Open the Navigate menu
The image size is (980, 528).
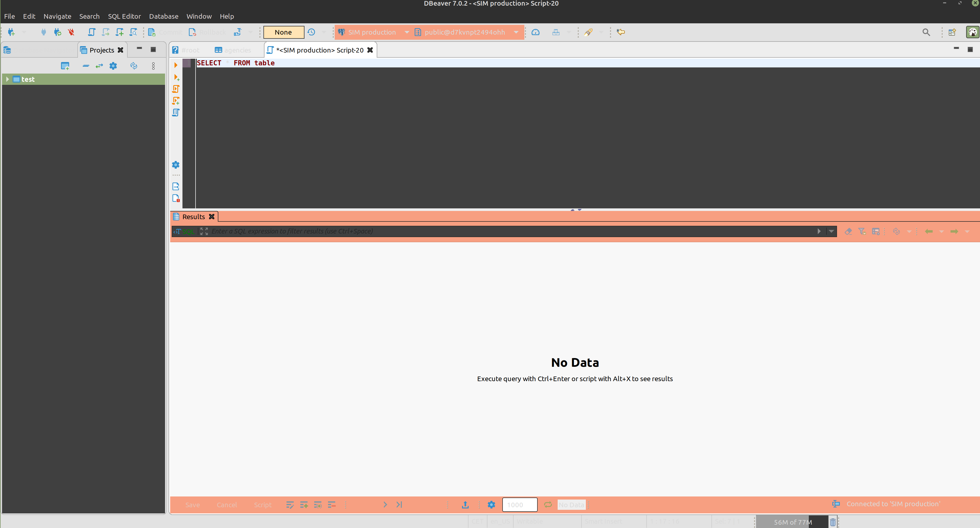coord(57,16)
